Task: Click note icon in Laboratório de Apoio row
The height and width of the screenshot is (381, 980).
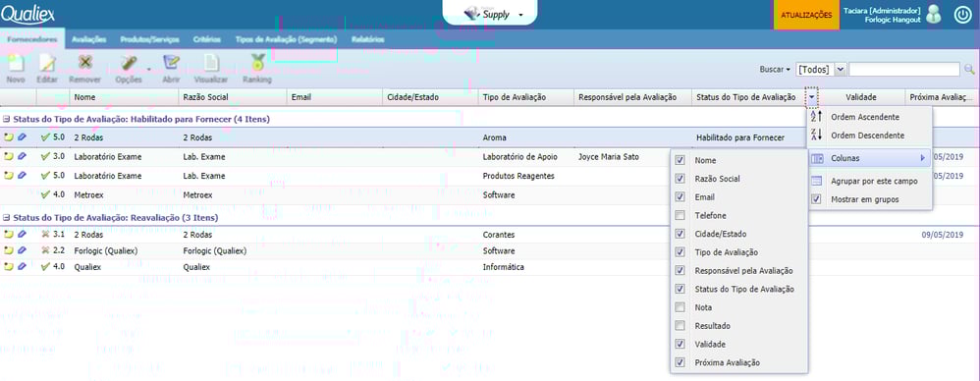Action: coord(9,157)
